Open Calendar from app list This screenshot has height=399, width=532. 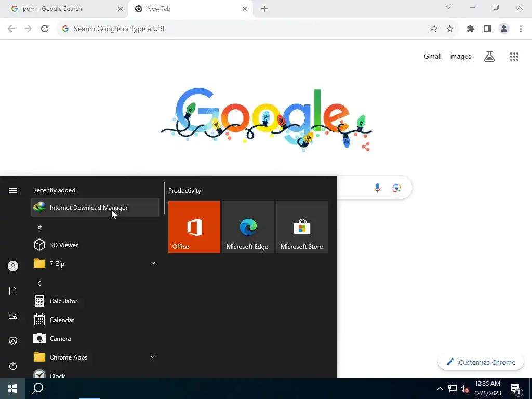coord(95,320)
